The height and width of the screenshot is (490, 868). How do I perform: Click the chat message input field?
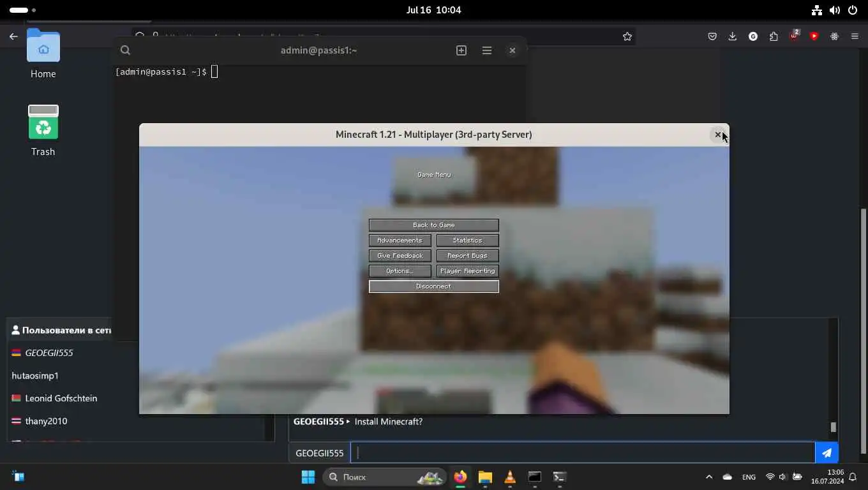(583, 453)
